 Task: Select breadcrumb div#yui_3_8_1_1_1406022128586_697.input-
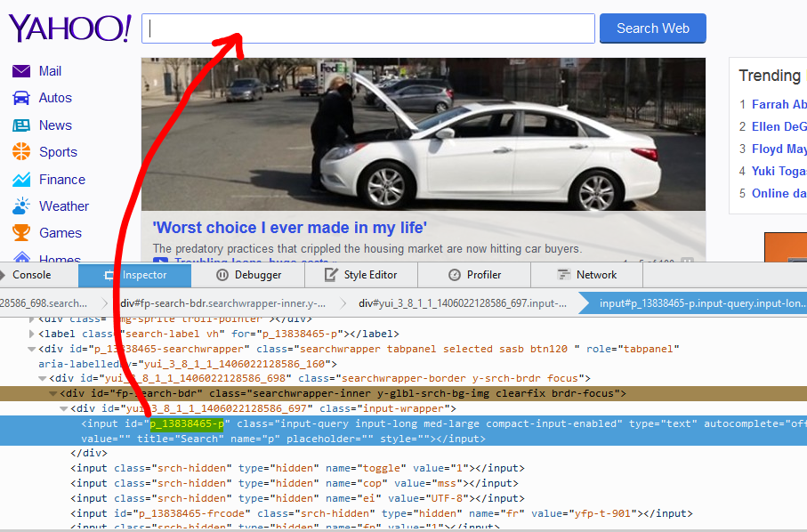point(463,303)
